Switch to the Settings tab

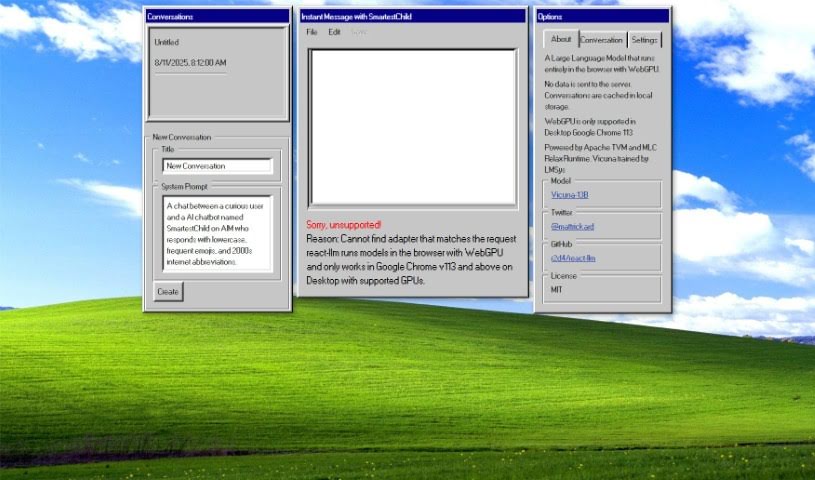645,40
